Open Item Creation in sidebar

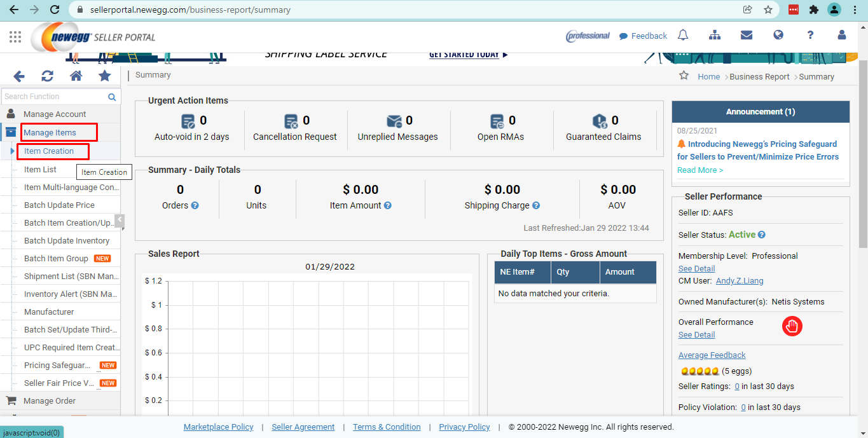click(49, 151)
